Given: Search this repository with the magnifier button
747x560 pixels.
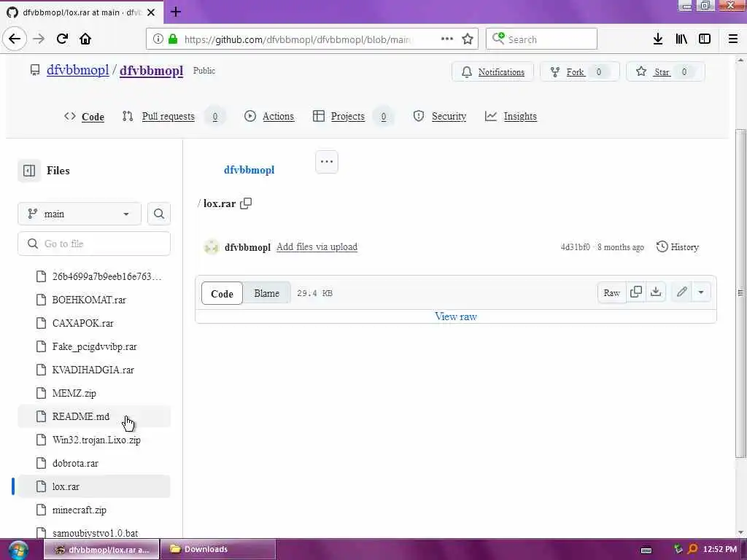Looking at the screenshot, I should (x=158, y=214).
